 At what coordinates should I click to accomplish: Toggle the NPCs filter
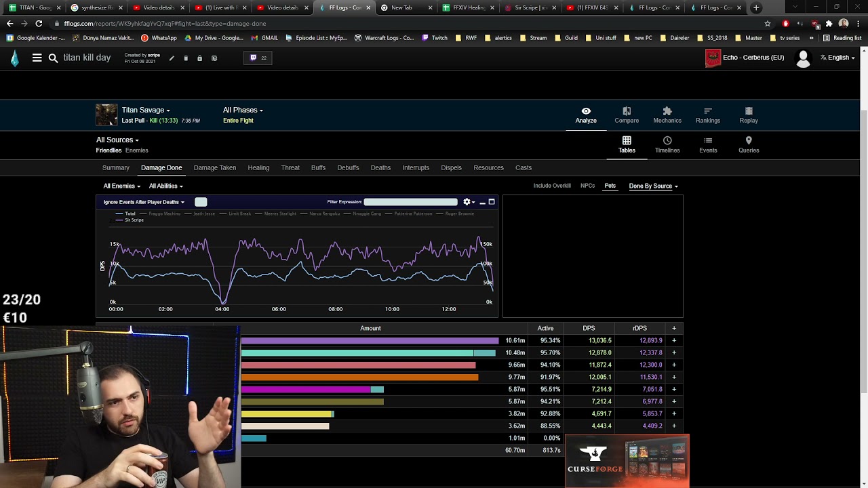click(587, 186)
